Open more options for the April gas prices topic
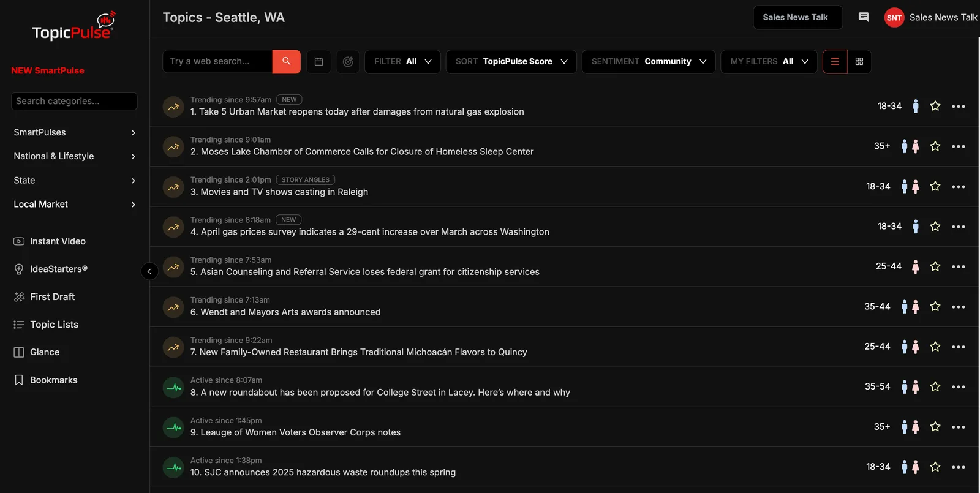The width and height of the screenshot is (980, 493). 959,227
